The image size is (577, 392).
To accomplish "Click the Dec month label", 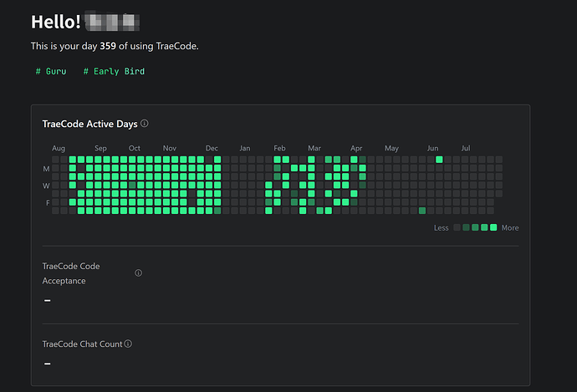I will [212, 148].
